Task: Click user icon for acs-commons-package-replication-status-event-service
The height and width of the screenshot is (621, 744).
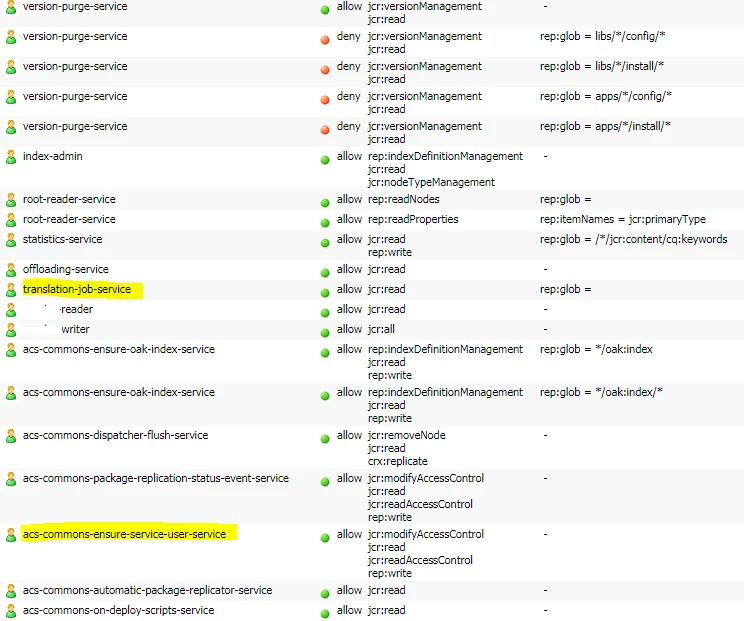Action: tap(10, 479)
